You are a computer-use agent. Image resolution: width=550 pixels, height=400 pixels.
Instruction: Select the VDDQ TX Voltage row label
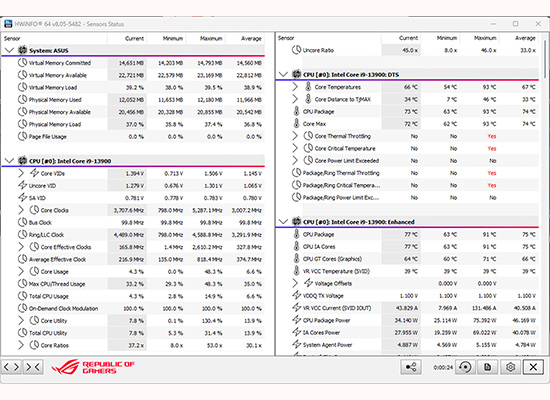click(x=323, y=296)
